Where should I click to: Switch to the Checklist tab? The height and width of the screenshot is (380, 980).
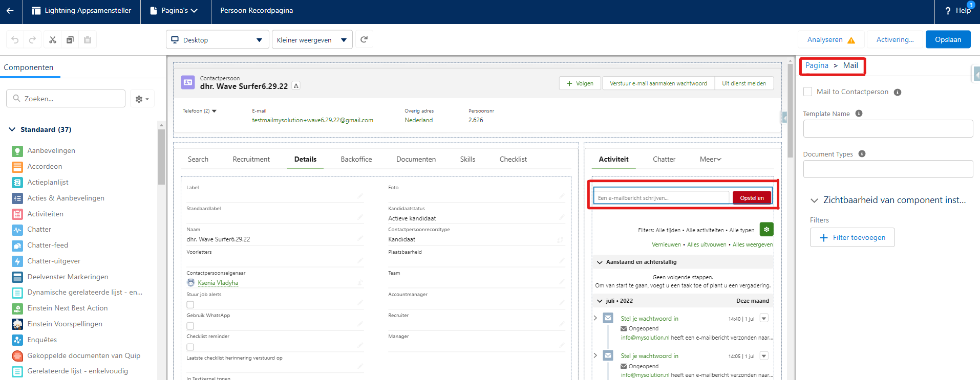[x=513, y=159]
